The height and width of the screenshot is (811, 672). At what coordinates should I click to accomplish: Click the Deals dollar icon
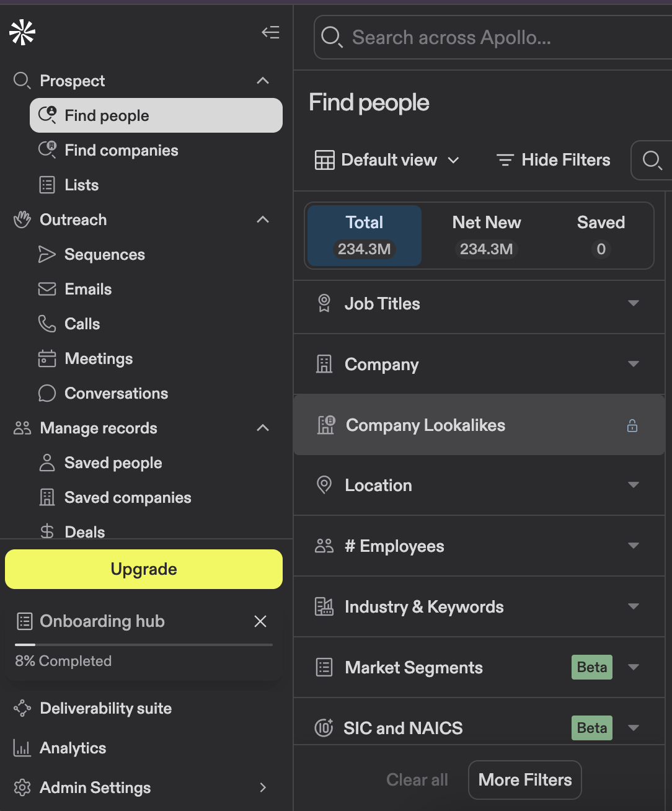[47, 531]
